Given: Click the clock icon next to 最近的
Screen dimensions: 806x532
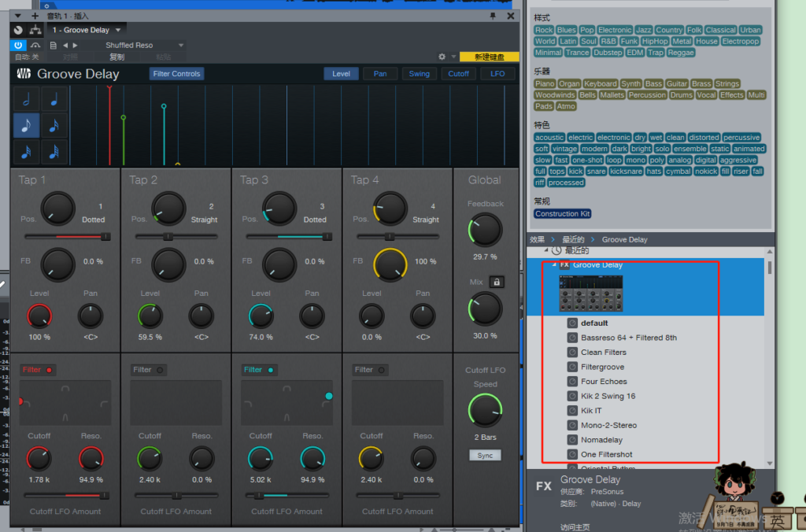Looking at the screenshot, I should (556, 251).
